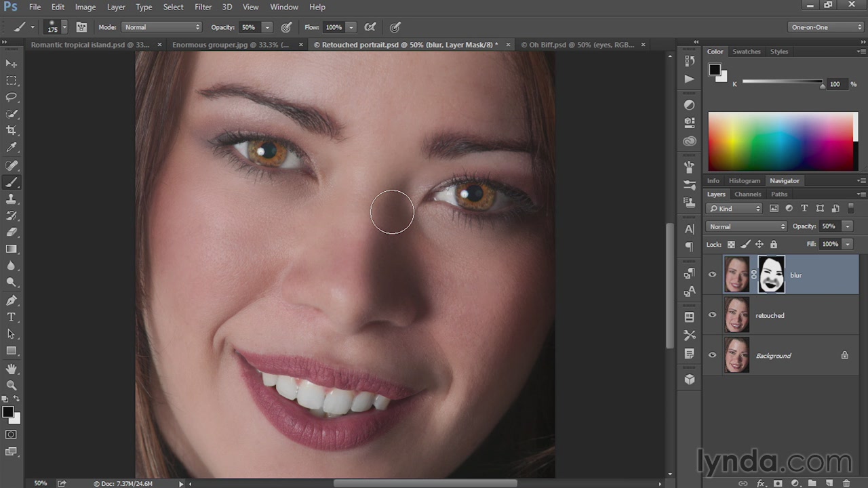
Task: Select the Clone Stamp tool
Action: tap(12, 199)
